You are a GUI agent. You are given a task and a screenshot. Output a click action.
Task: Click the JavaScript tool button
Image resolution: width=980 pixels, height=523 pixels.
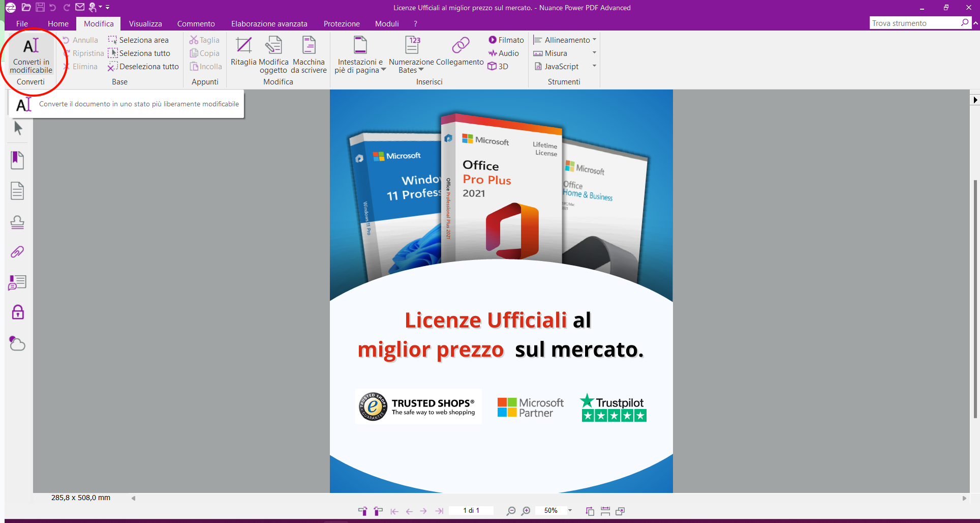561,67
